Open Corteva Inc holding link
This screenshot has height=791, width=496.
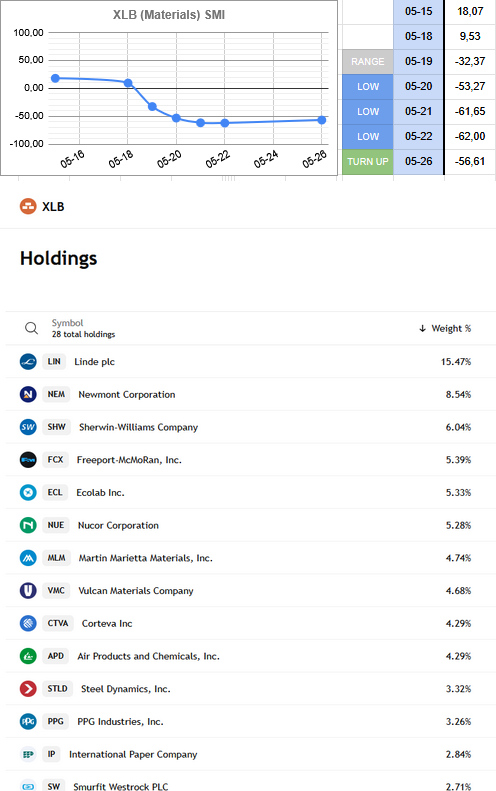click(x=107, y=624)
